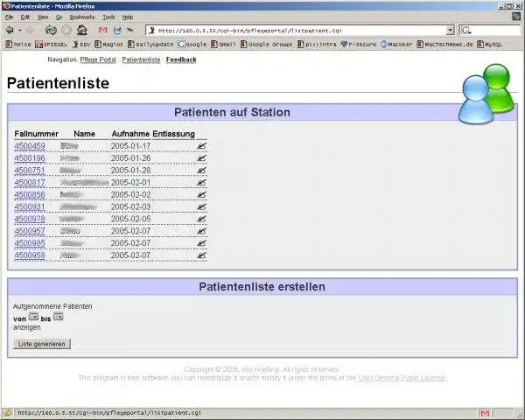Open the GNU General Public License link
Screen dimensions: 525x420
pos(402,378)
